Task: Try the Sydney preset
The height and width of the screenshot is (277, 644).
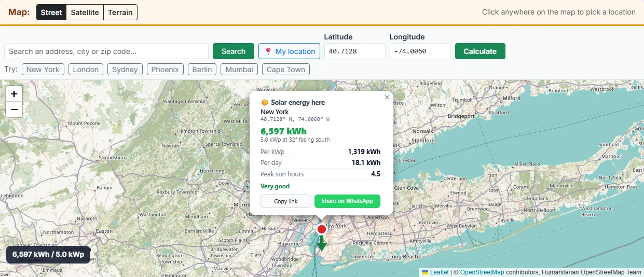Action: pyautogui.click(x=125, y=70)
